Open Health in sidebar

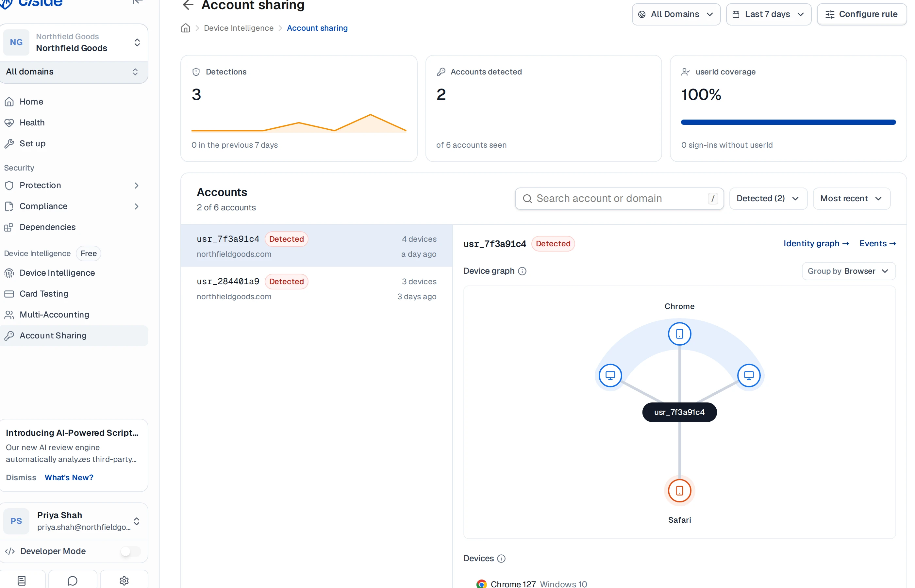[74, 122]
